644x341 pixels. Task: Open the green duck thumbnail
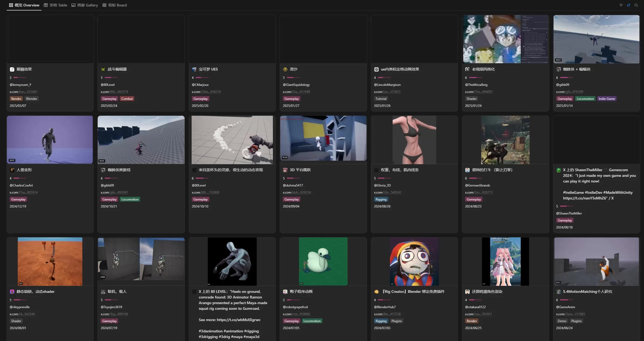coord(323,261)
